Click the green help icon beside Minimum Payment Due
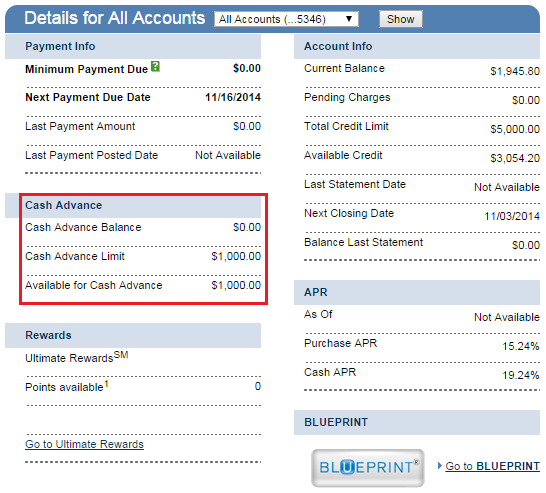Image resolution: width=546 pixels, height=493 pixels. click(x=155, y=66)
